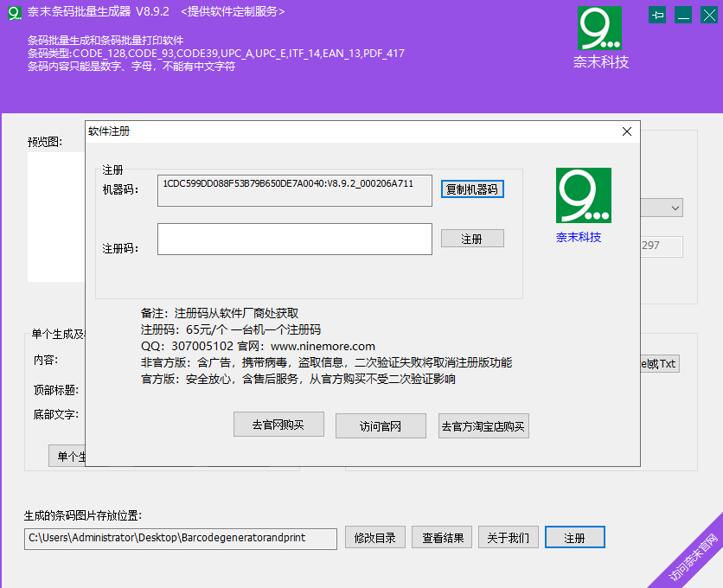This screenshot has width=723, height=588.
Task: Click the field showing 297 in the main window
Action: point(662,246)
